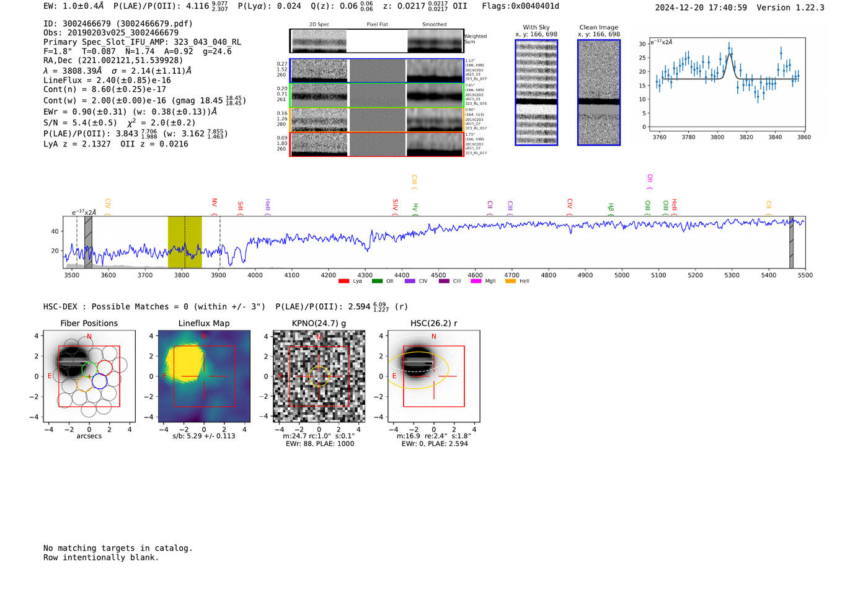Screen dimensions: 868x591
Task: Click the Clean Image 2D panel
Action: pos(599,92)
